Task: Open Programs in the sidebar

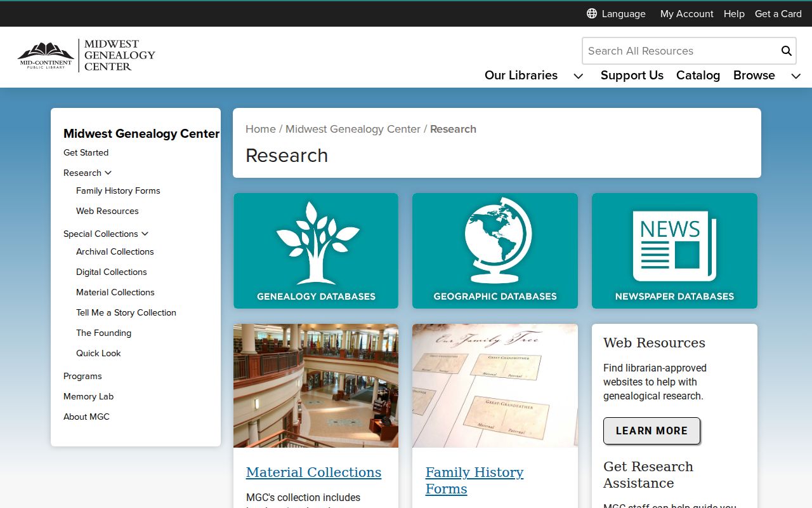Action: (82, 376)
